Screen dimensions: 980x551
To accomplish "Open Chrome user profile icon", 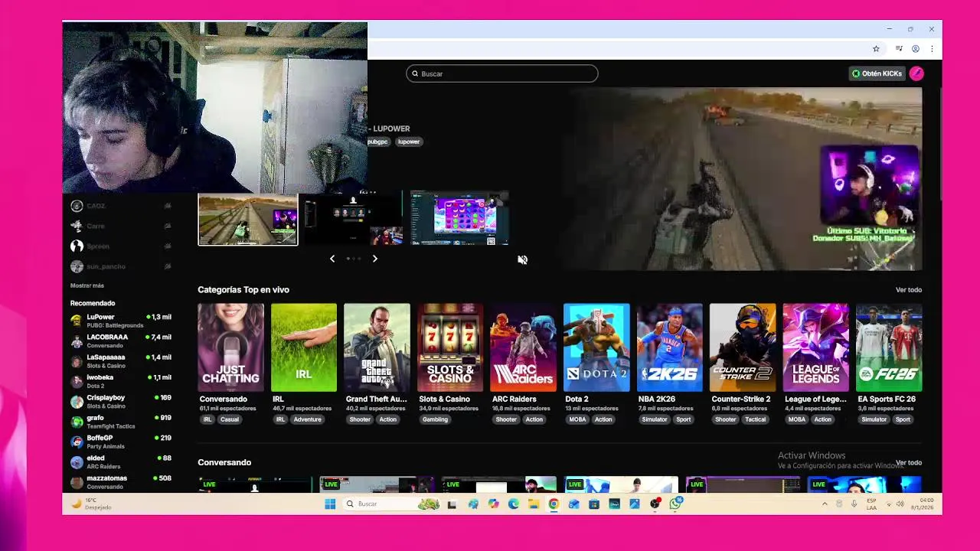I will [x=915, y=49].
